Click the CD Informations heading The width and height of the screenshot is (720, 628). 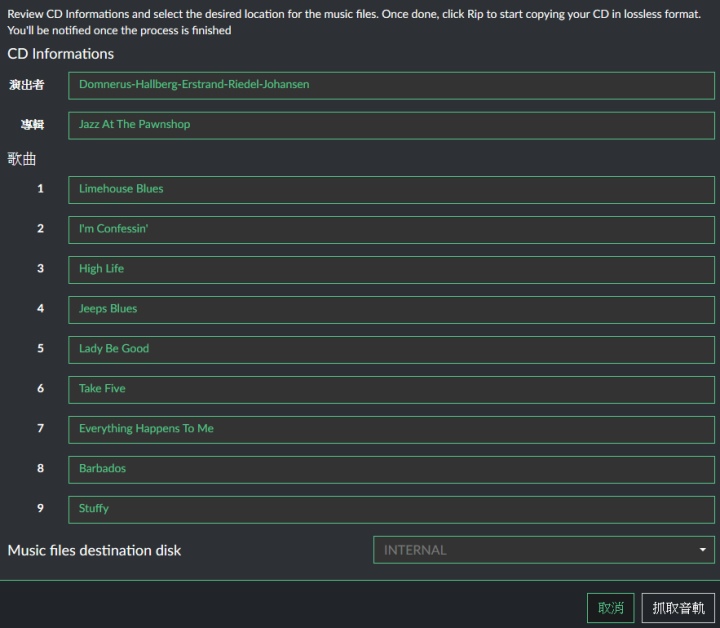tap(61, 54)
